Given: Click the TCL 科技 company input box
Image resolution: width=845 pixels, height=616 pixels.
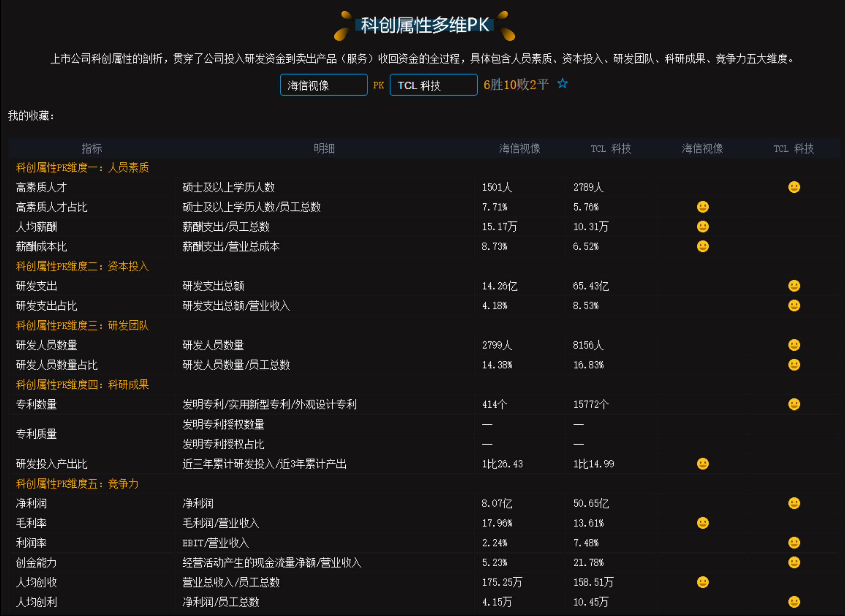Looking at the screenshot, I should point(433,85).
